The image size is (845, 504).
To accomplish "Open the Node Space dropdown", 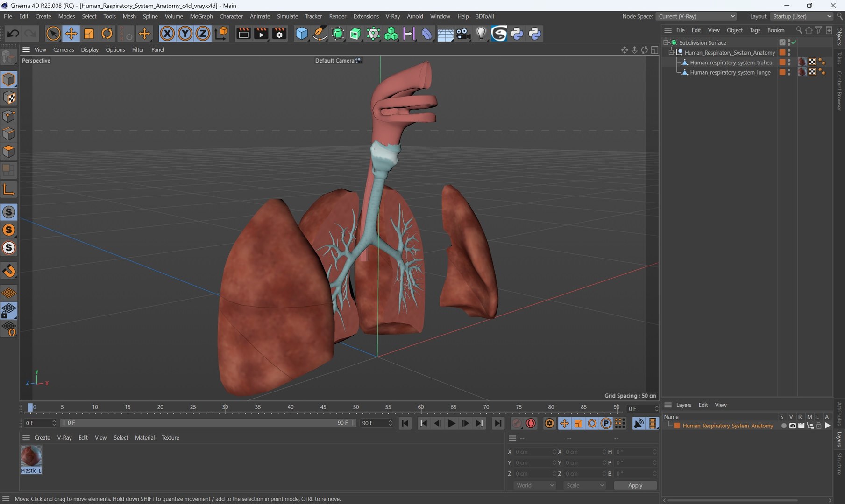I will click(696, 16).
